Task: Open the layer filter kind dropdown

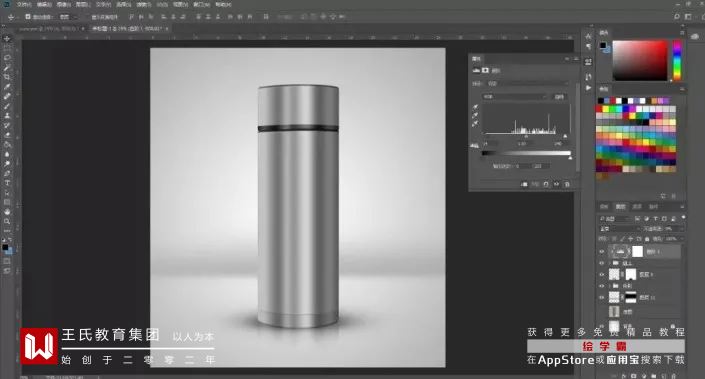Action: click(x=616, y=218)
